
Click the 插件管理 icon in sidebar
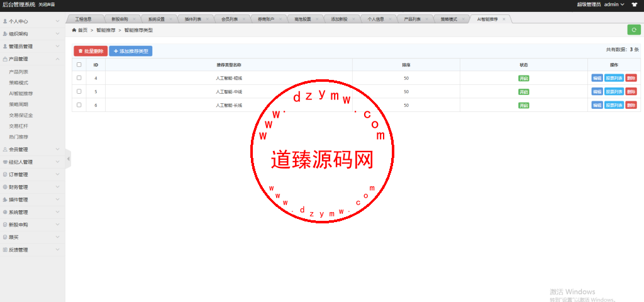[x=5, y=199]
